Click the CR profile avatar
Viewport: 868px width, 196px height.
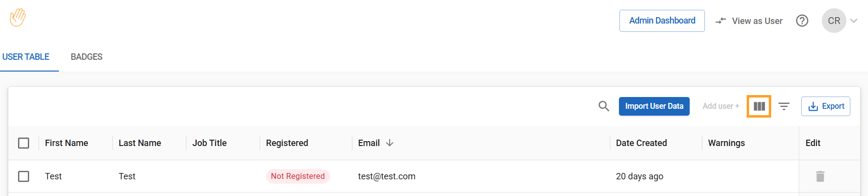(834, 21)
